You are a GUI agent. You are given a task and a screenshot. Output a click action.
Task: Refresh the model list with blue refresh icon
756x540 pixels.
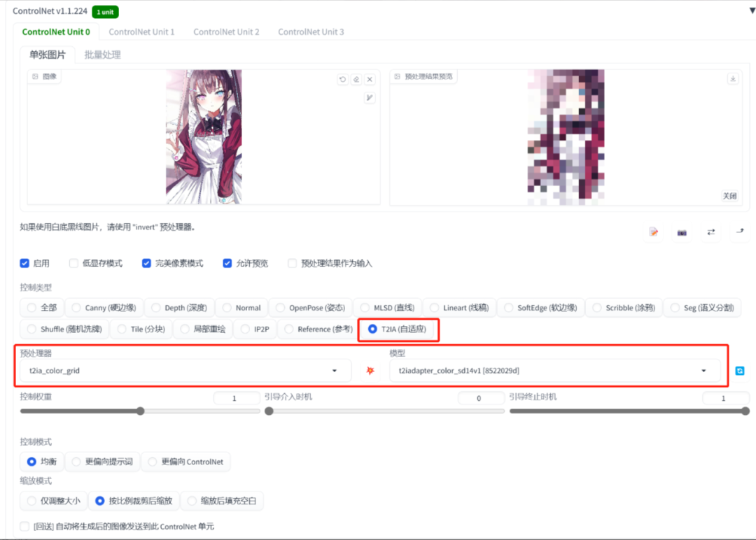click(740, 370)
